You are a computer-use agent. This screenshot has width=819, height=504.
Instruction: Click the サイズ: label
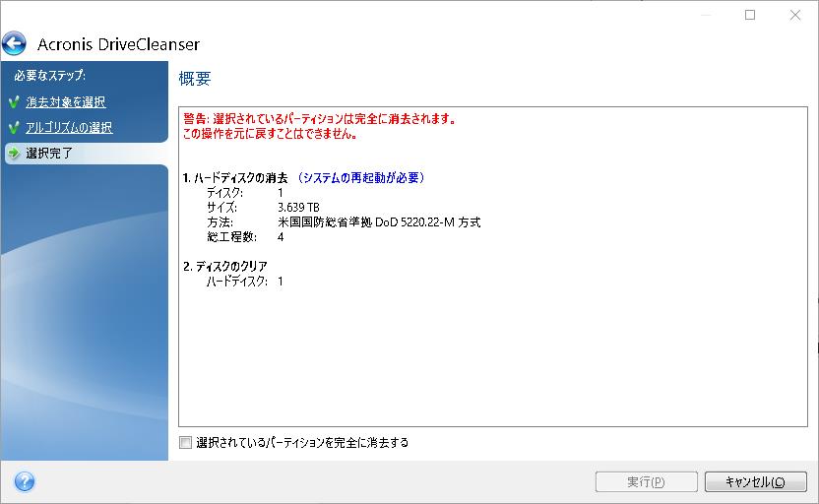[222, 208]
